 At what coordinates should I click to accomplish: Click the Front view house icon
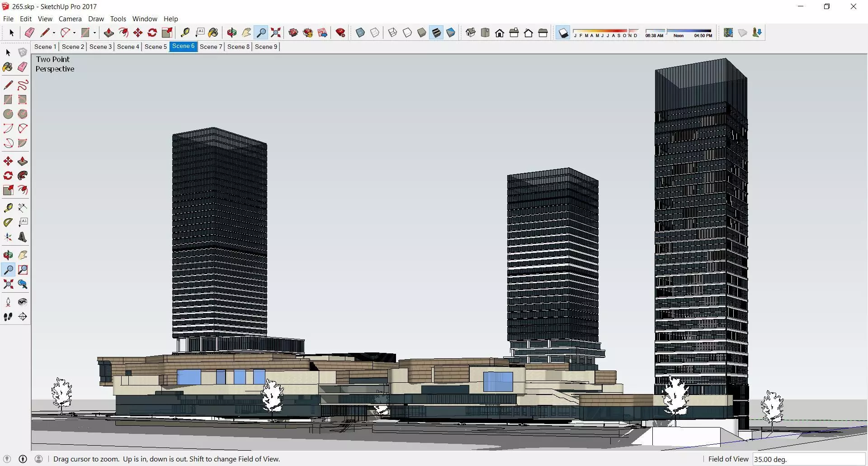pos(500,33)
